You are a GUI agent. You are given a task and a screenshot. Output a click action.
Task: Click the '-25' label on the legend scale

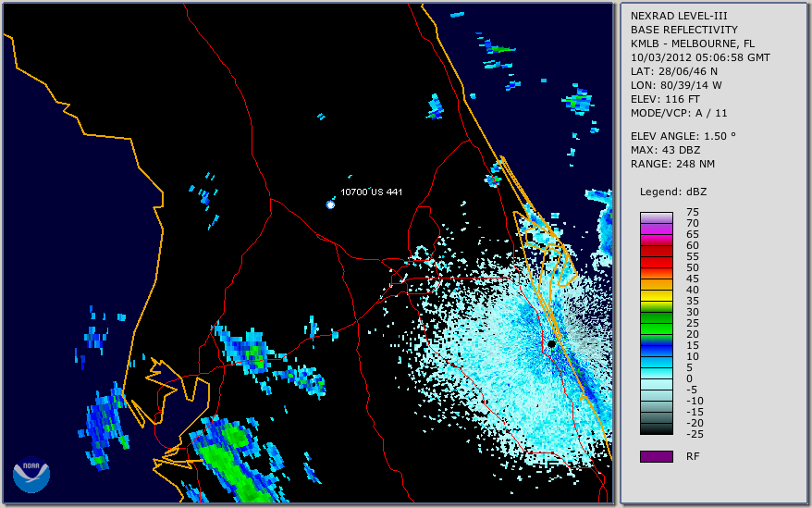tap(695, 434)
